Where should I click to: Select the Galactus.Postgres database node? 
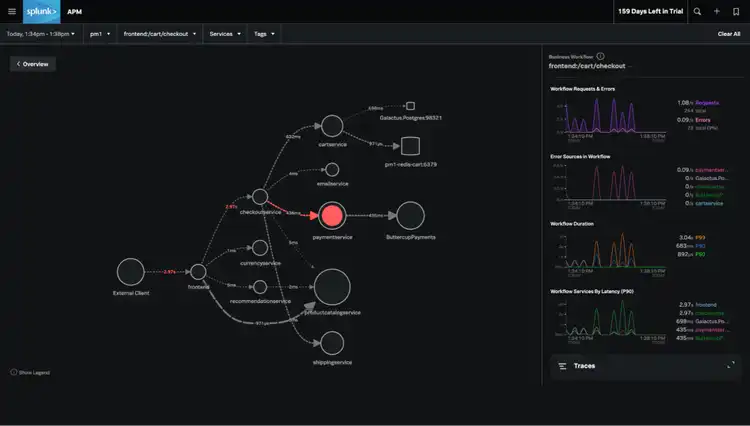point(410,106)
